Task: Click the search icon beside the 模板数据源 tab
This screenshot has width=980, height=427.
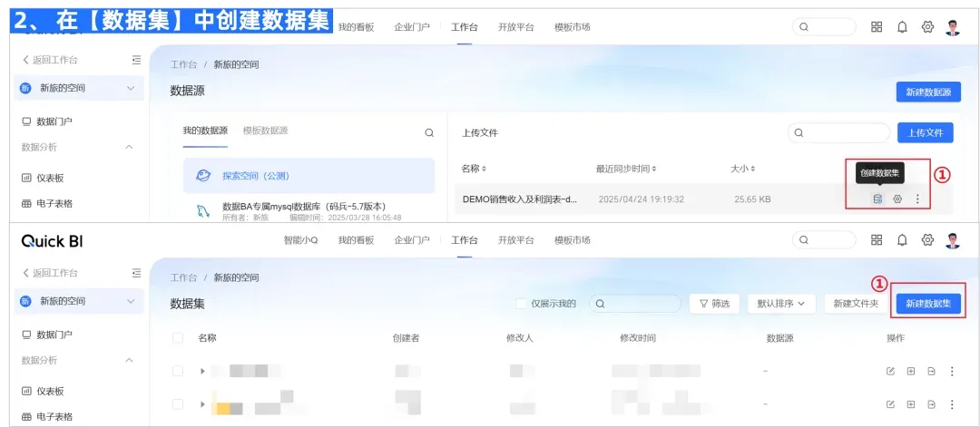Action: 429,132
